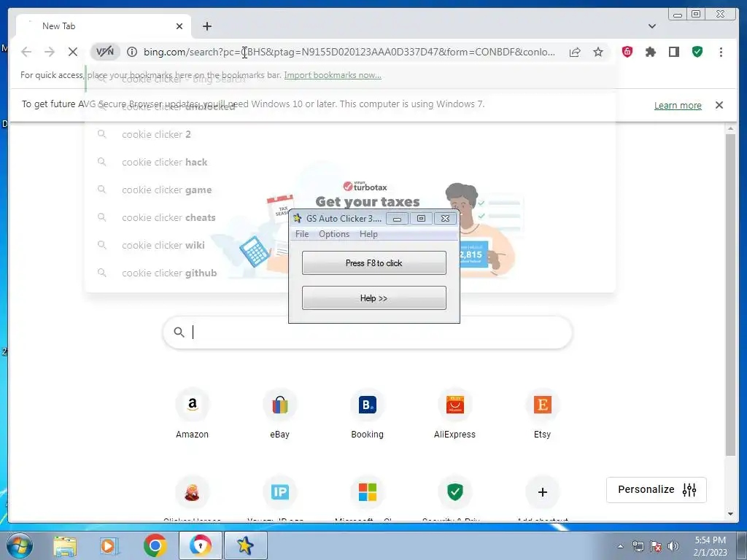Open the Action Center flag tray icon

click(656, 546)
